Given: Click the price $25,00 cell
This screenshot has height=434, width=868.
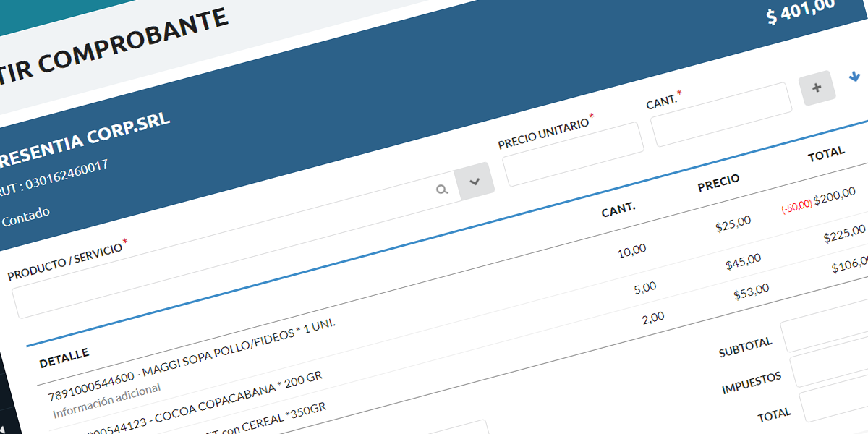Looking at the screenshot, I should 733,224.
